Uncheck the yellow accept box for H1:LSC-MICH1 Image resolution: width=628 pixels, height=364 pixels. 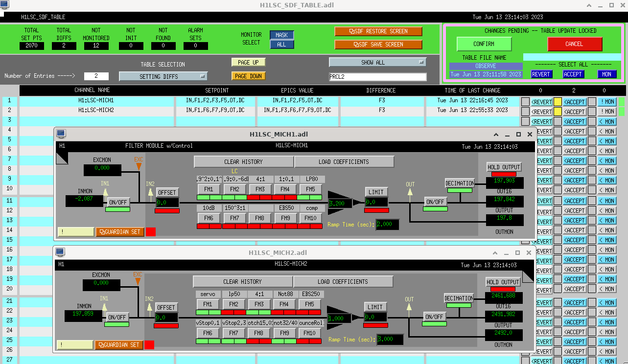558,102
